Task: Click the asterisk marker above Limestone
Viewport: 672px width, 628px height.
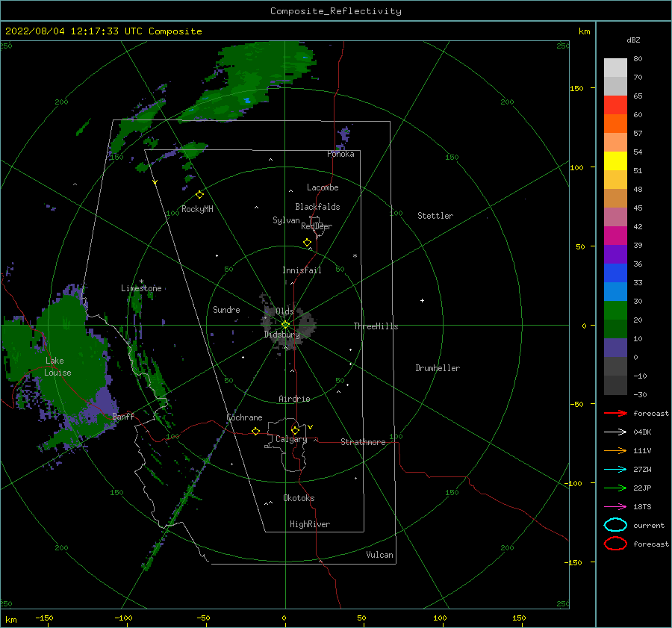Action: pyautogui.click(x=141, y=282)
